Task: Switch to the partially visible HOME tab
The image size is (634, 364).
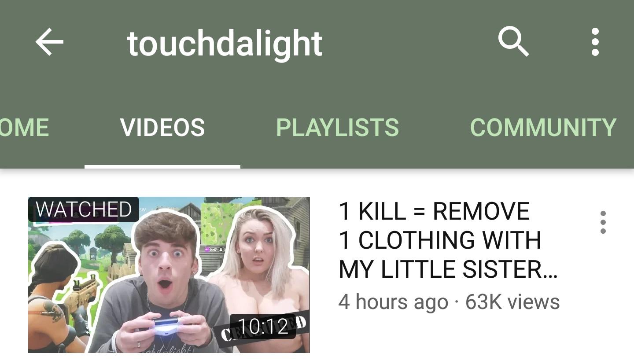Action: 24,128
